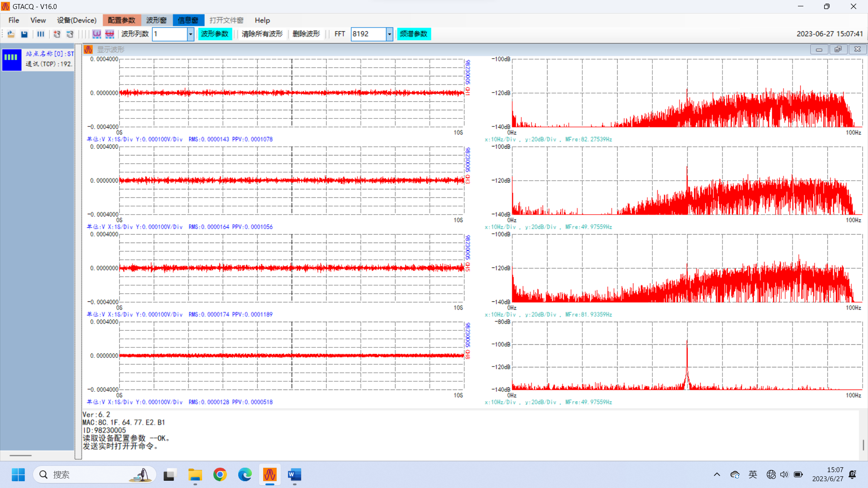Expand the 波形列数 dropdown
The image size is (868, 488).
(x=191, y=34)
